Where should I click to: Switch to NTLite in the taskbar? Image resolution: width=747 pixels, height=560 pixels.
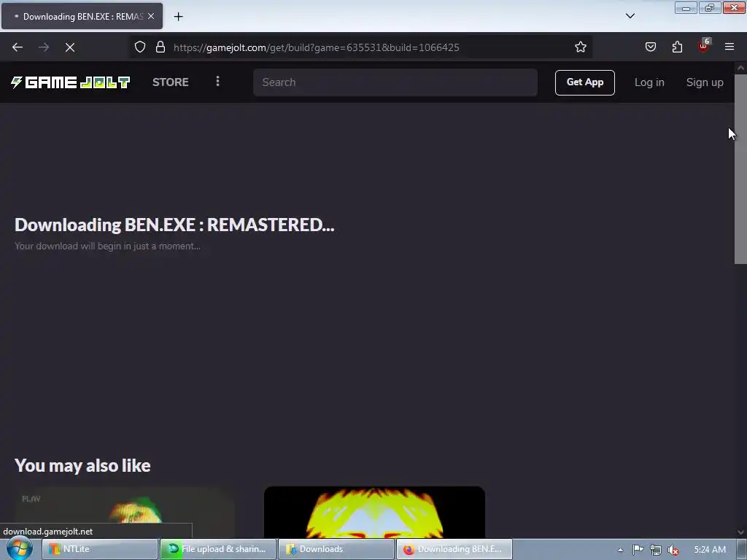tap(100, 549)
